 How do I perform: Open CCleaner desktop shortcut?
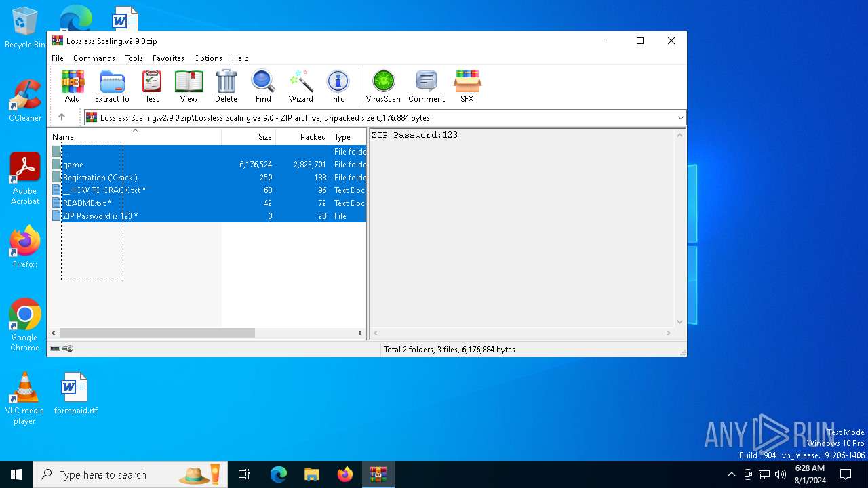(x=25, y=101)
